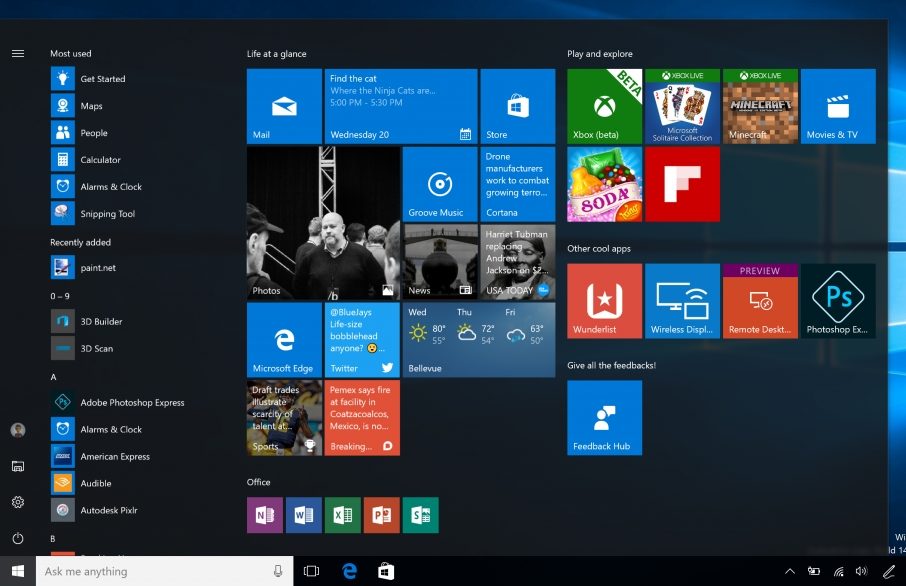Launch the Wunderlist app tile
This screenshot has width=906, height=586.
point(605,301)
